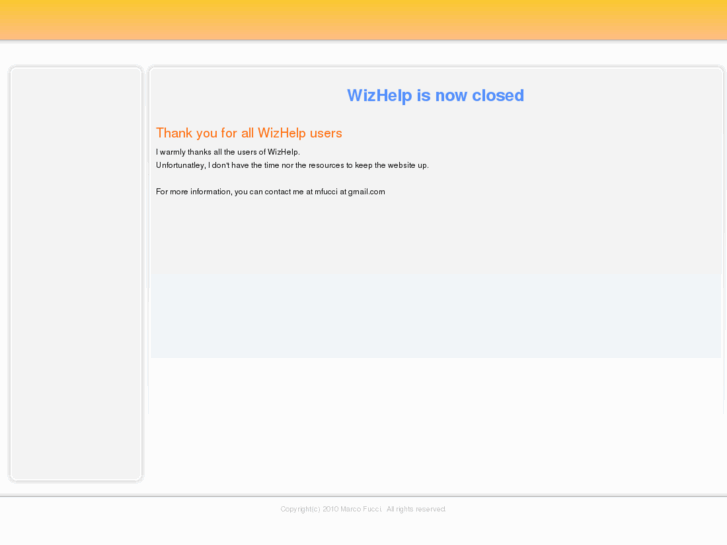Click the line 'I warmly thanks all the users of WizHelp.'

point(228,152)
